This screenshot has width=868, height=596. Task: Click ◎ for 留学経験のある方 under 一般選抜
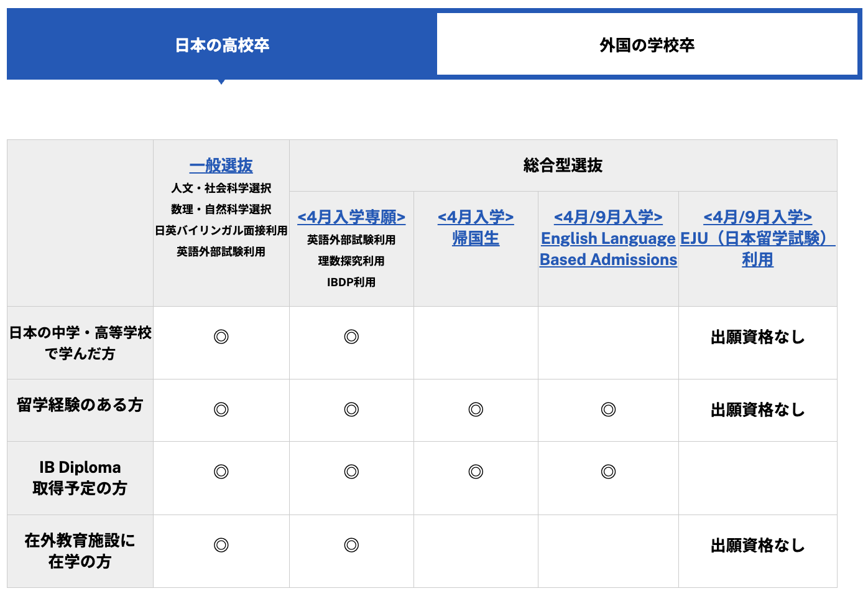point(221,409)
